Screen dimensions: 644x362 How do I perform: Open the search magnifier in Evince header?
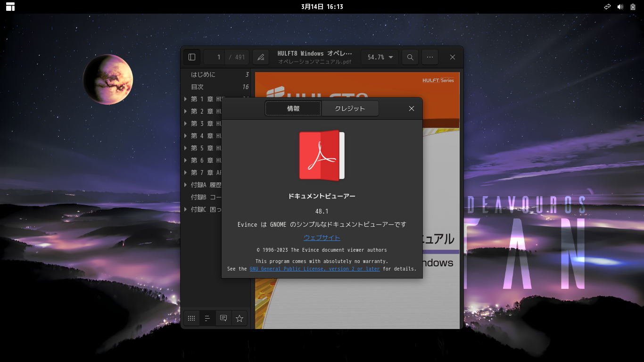410,57
